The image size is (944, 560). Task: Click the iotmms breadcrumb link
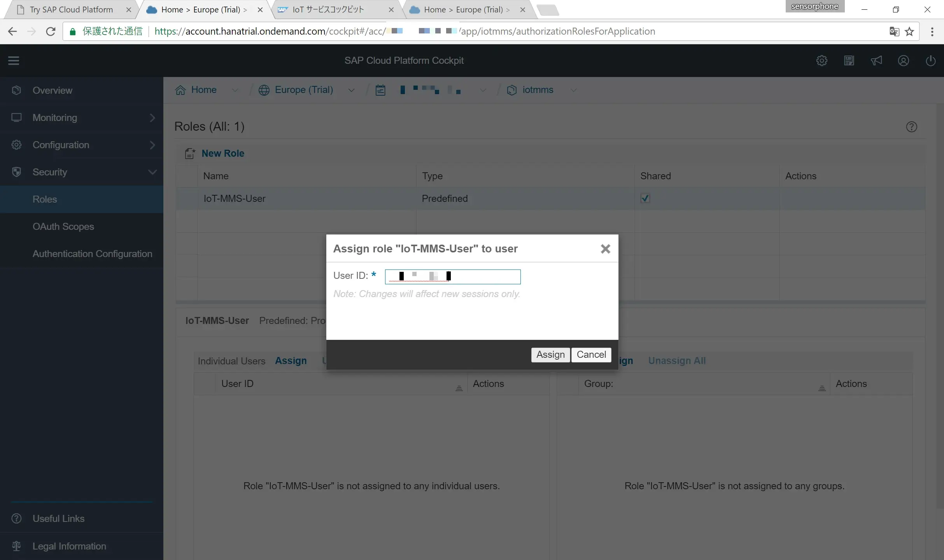pos(538,90)
